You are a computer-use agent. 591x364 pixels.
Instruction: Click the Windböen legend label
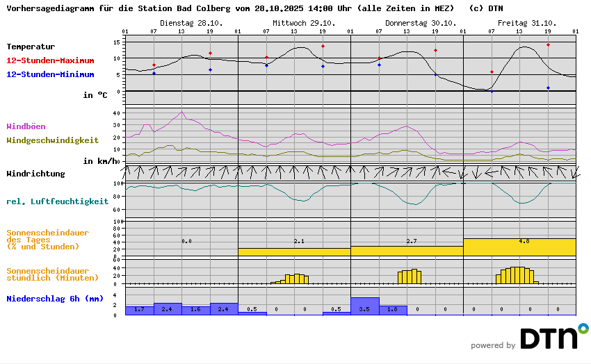[x=26, y=127]
